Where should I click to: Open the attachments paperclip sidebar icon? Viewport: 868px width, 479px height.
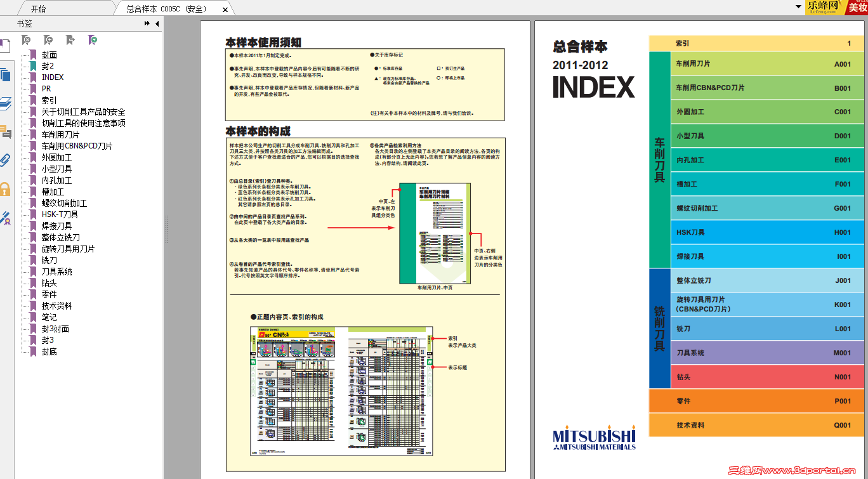point(5,161)
